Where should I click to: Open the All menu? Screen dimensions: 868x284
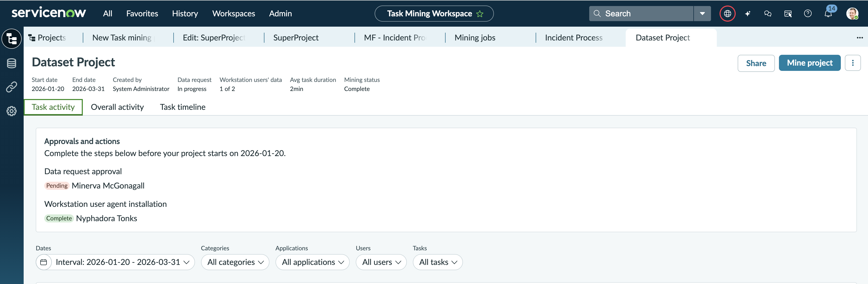coord(107,14)
